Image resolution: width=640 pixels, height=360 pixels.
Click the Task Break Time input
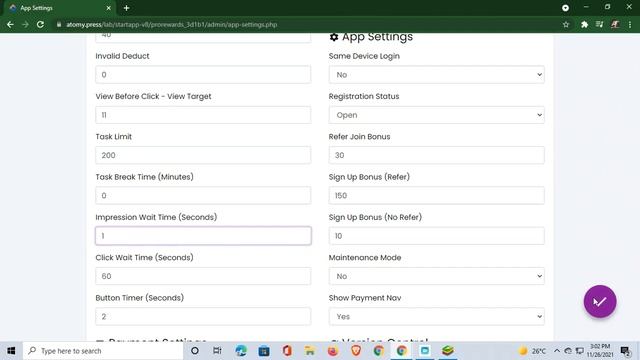click(203, 196)
